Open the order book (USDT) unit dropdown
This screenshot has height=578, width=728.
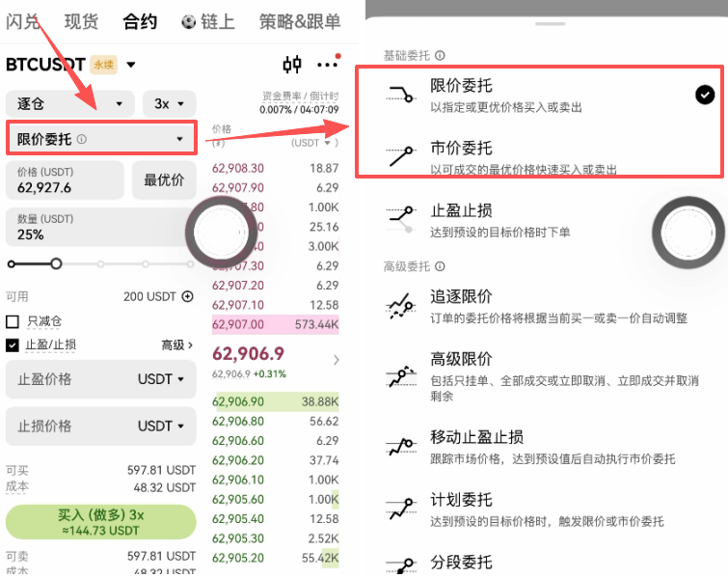[x=314, y=143]
